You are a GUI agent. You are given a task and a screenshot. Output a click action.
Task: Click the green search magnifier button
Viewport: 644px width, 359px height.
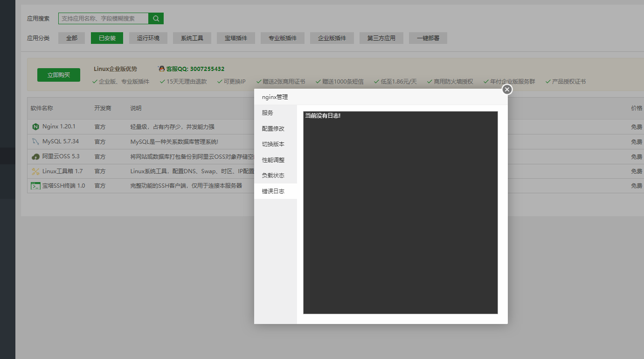[x=156, y=19]
